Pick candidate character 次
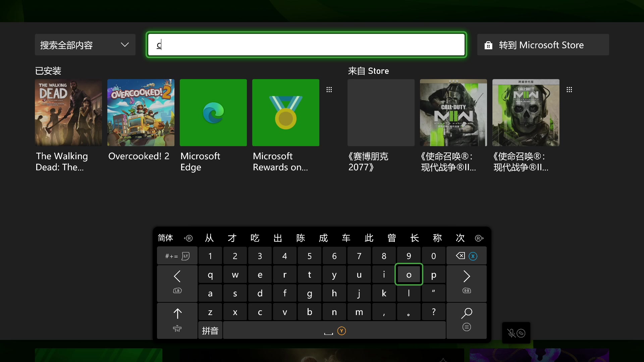Screen dimensions: 644x362 (460, 238)
